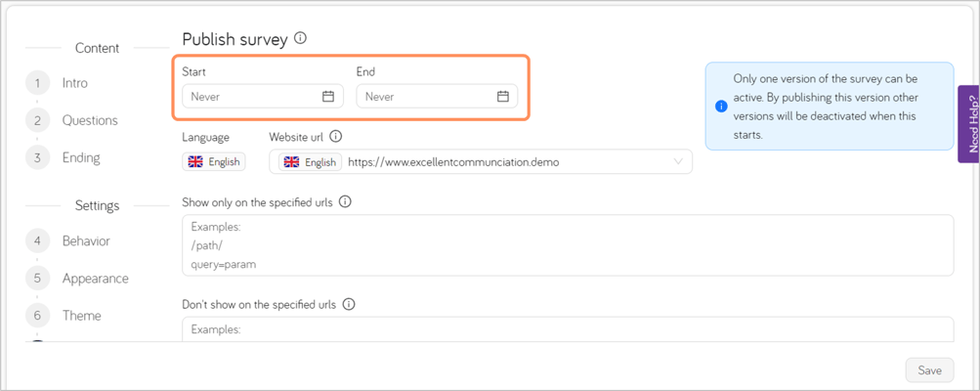
Task: Click info icon for Don't show urls
Action: click(x=349, y=304)
